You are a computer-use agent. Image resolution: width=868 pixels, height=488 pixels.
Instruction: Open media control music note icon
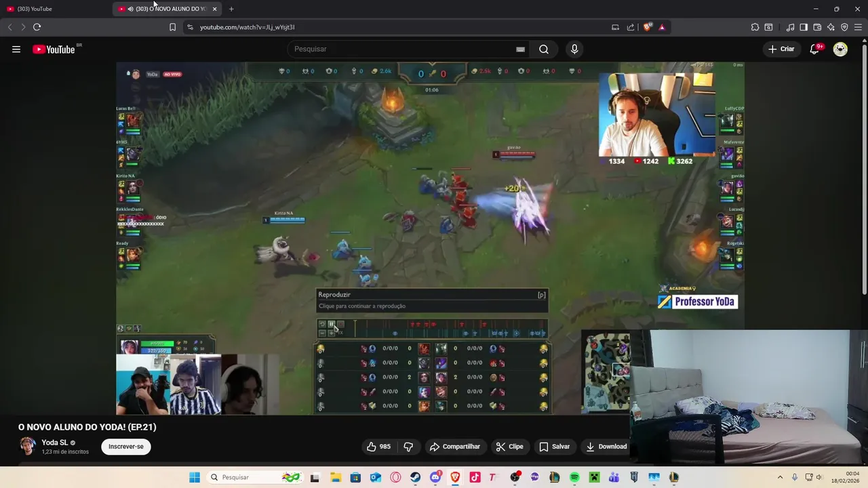click(790, 27)
